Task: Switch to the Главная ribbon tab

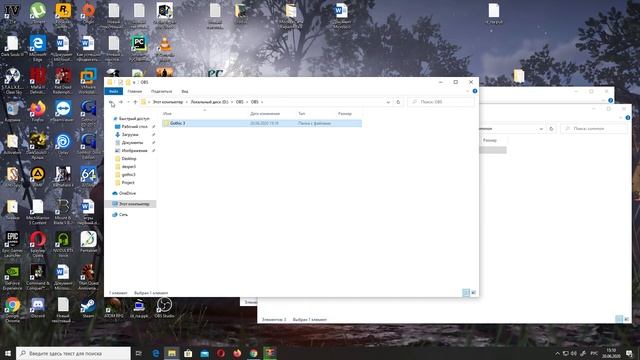Action: tap(135, 91)
